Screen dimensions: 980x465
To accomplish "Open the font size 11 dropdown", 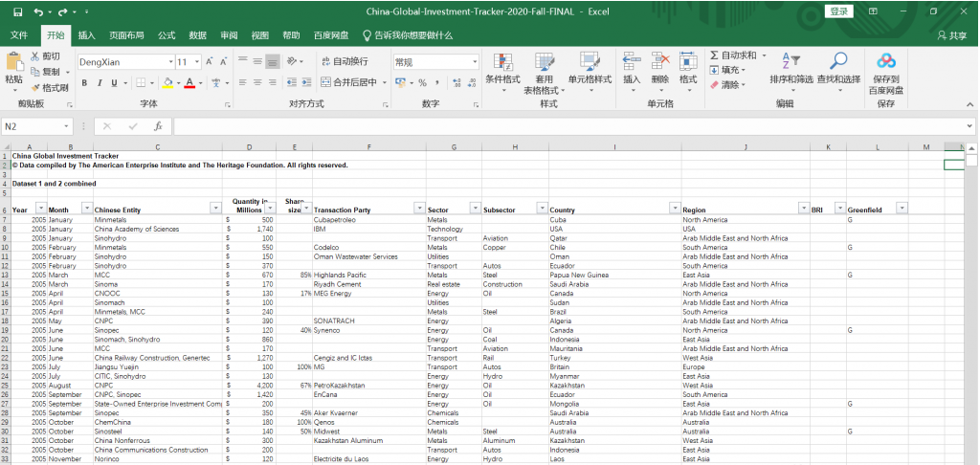I will (197, 62).
